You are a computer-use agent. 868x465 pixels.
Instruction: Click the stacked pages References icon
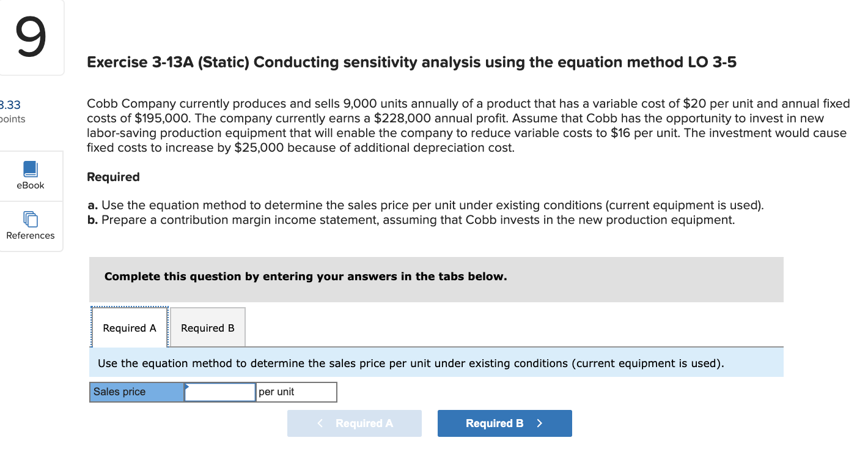point(31,220)
